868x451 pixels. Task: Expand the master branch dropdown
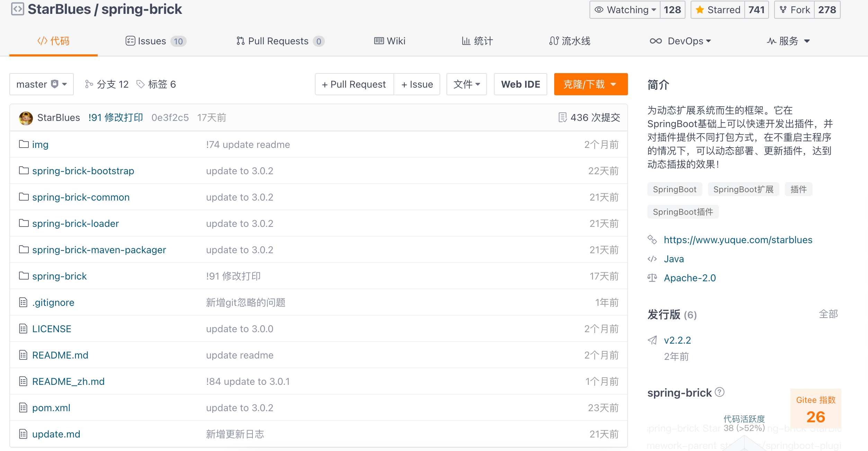click(x=42, y=84)
